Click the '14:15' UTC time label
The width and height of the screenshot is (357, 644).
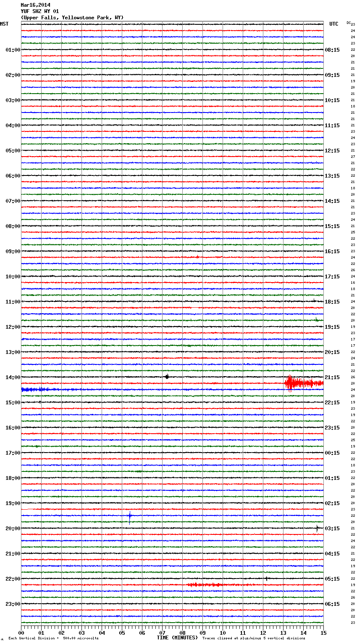pos(332,201)
